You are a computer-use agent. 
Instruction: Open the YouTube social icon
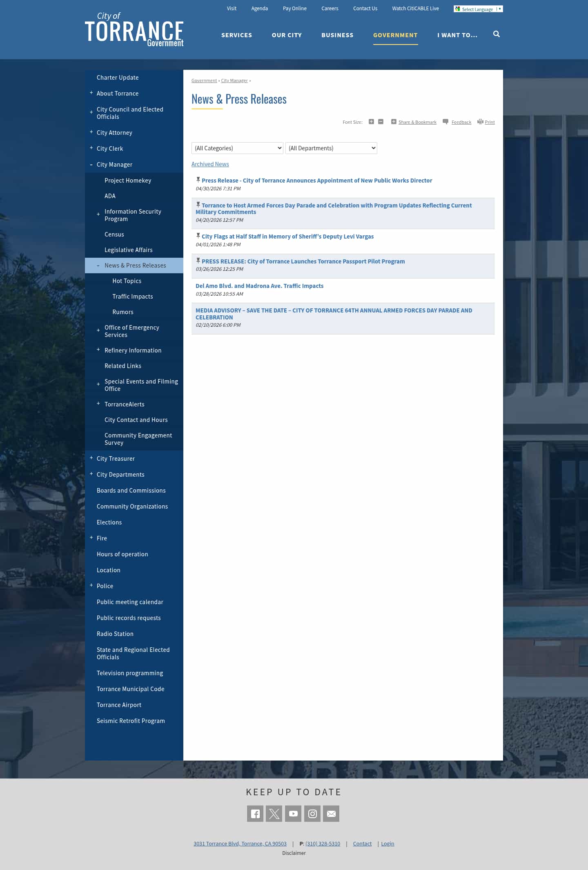coord(293,814)
